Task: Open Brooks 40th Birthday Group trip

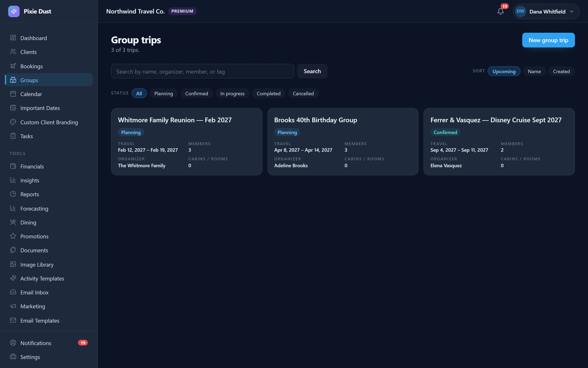Action: coord(343,142)
